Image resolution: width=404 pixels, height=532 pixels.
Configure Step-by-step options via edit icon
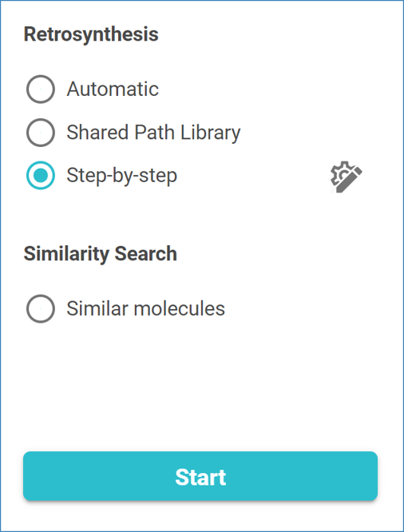point(346,177)
